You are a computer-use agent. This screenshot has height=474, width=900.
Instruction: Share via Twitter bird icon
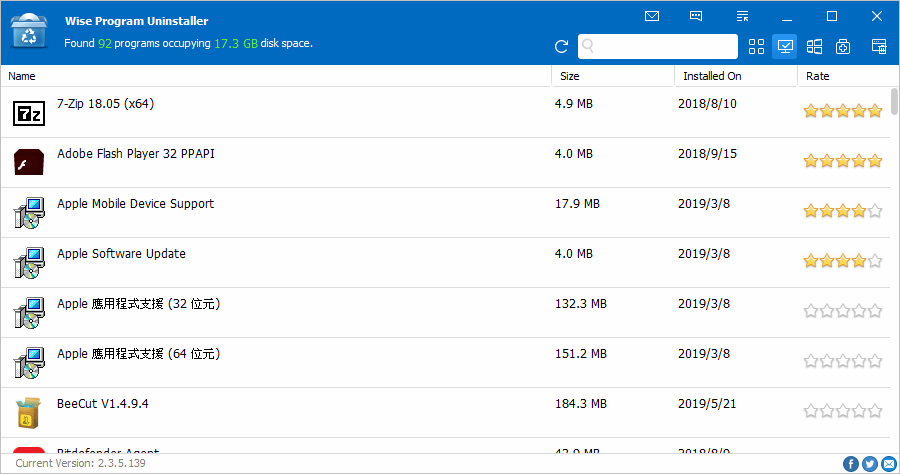869,464
